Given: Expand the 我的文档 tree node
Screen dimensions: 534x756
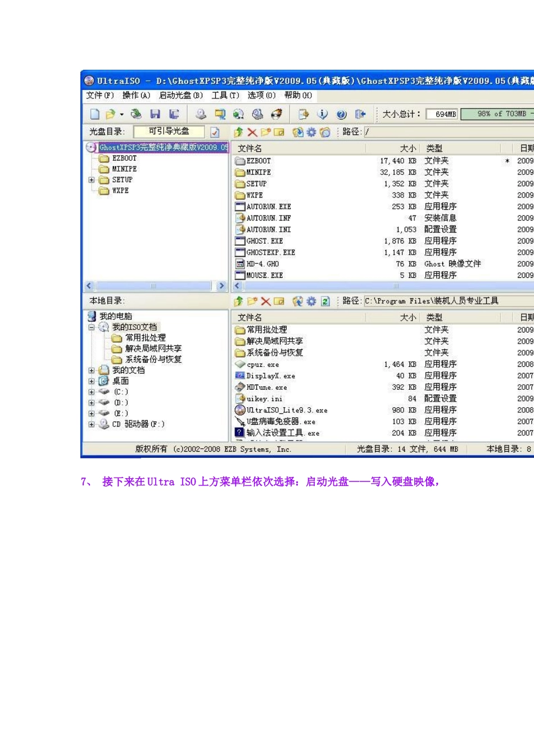Looking at the screenshot, I should (x=92, y=371).
